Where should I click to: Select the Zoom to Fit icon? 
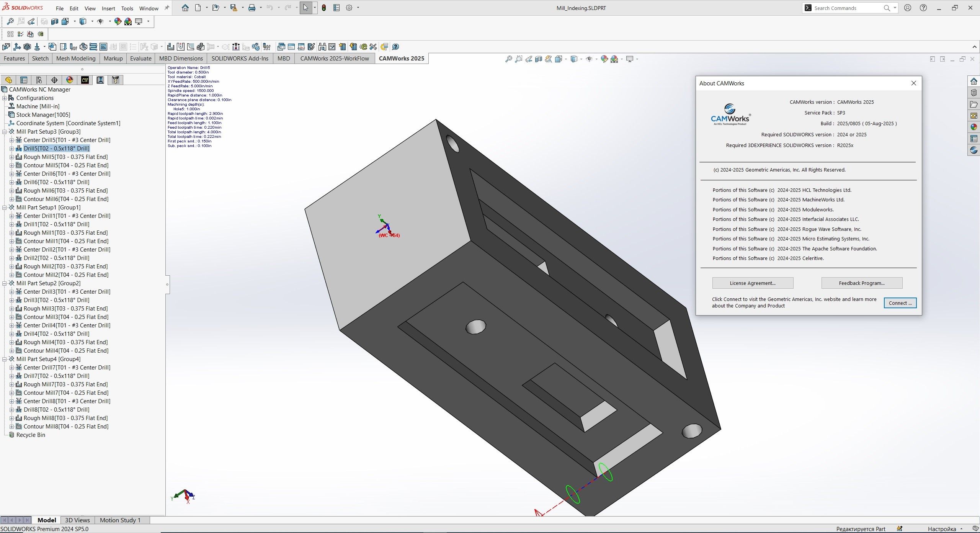(509, 59)
